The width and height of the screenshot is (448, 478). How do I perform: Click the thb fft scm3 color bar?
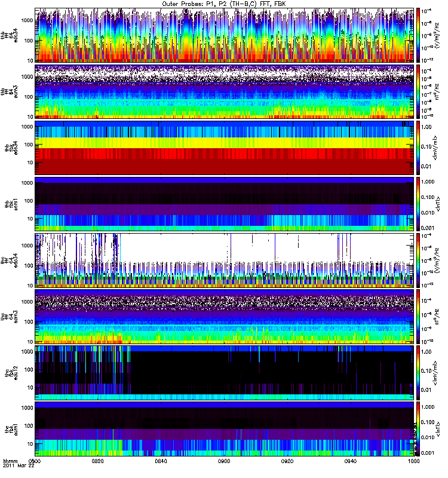pyautogui.click(x=419, y=92)
